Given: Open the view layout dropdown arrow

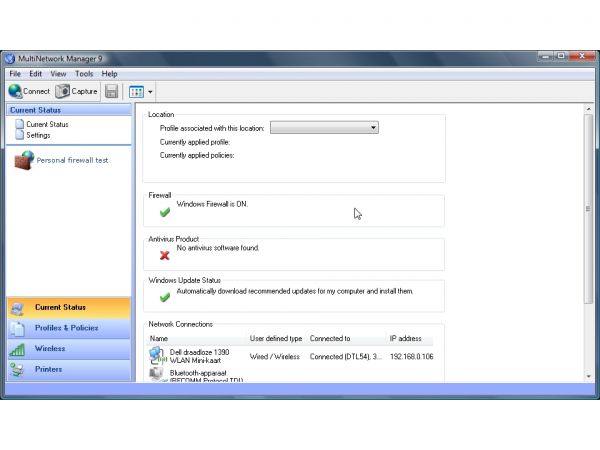Looking at the screenshot, I should click(x=150, y=92).
